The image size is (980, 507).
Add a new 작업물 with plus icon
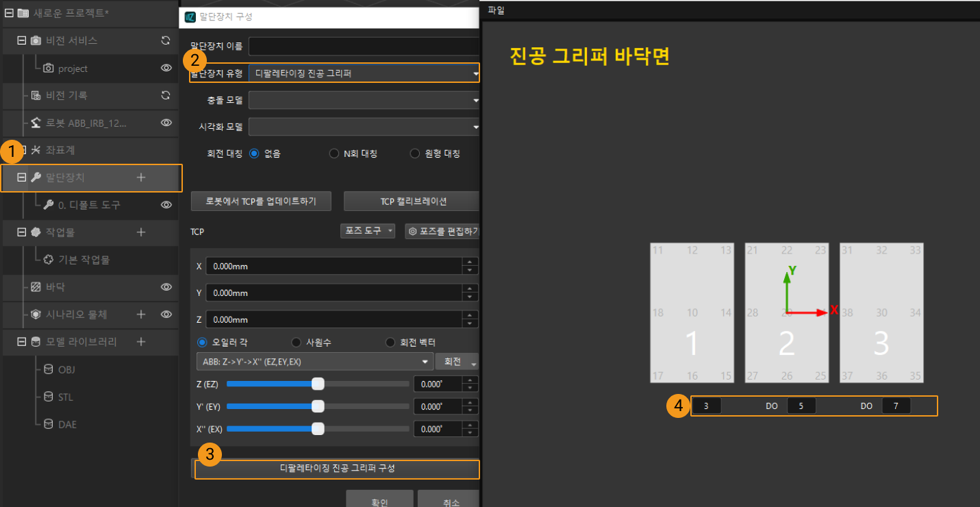(141, 232)
